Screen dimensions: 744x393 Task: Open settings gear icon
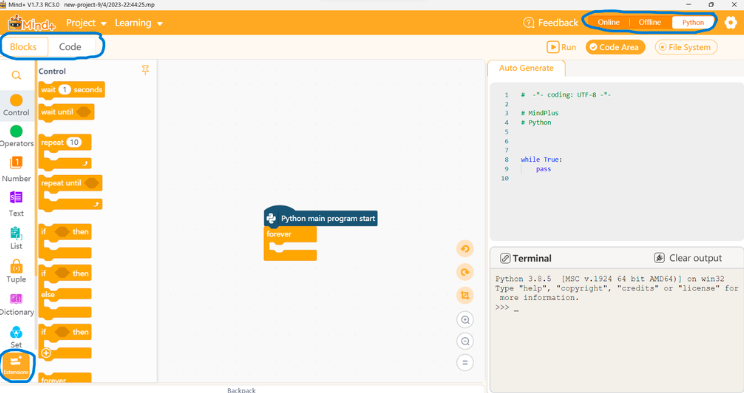tap(731, 22)
